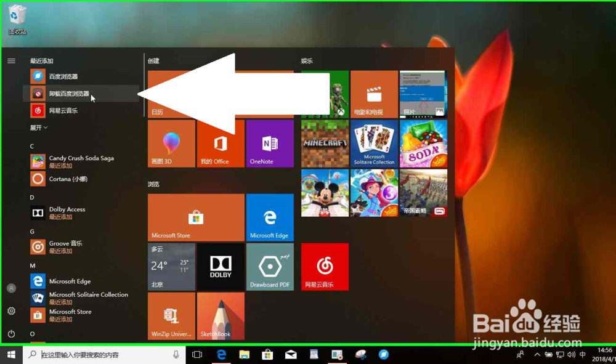Viewport: 616px width, 364px height.
Task: Open the 回收站 Recycle Bin on desktop
Action: (17, 20)
